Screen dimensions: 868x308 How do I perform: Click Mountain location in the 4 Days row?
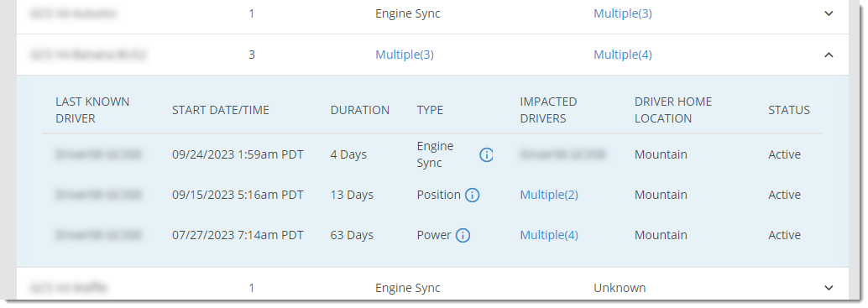(661, 154)
